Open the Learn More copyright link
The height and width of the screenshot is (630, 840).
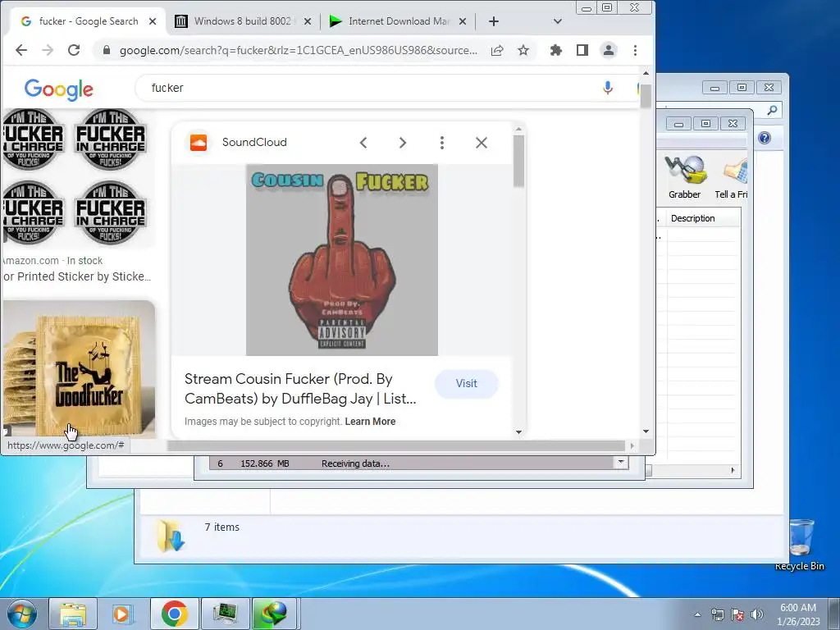(x=370, y=422)
